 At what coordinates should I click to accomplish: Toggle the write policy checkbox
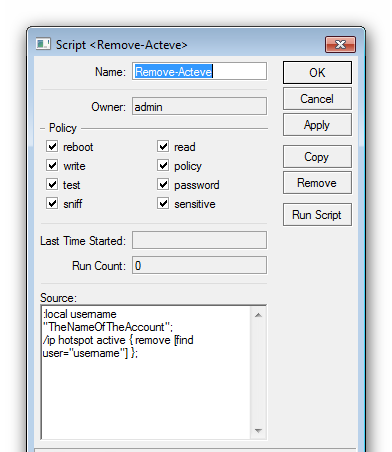pyautogui.click(x=52, y=165)
